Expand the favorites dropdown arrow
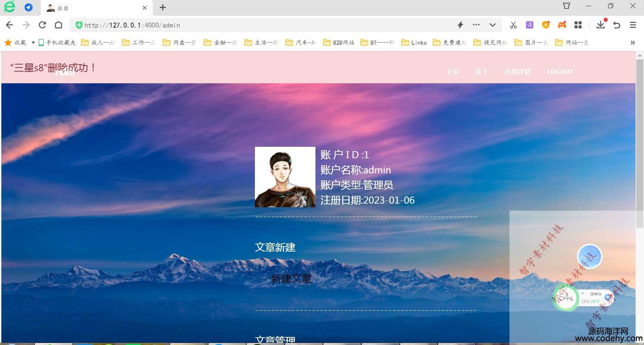The width and height of the screenshot is (644, 345). point(33,43)
